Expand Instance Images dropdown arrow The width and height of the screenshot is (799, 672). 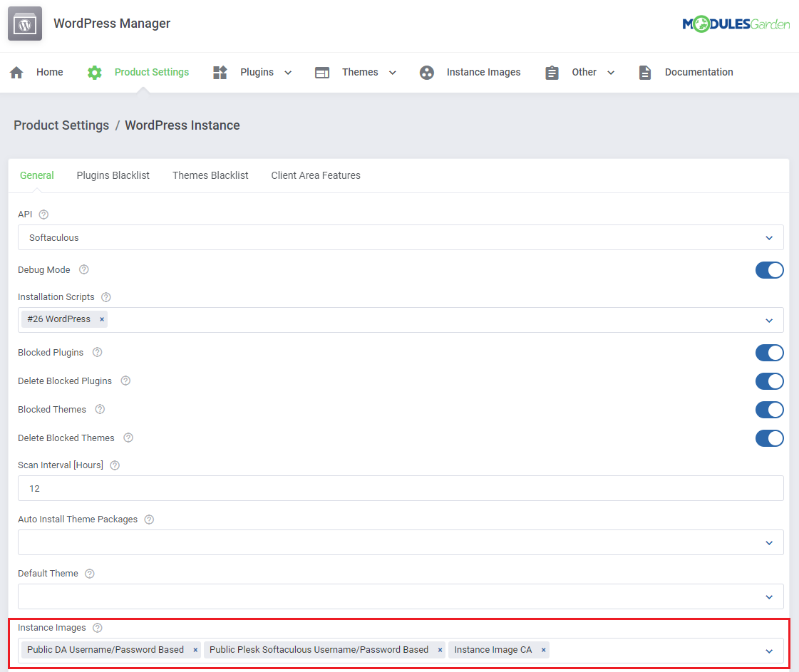[769, 651]
